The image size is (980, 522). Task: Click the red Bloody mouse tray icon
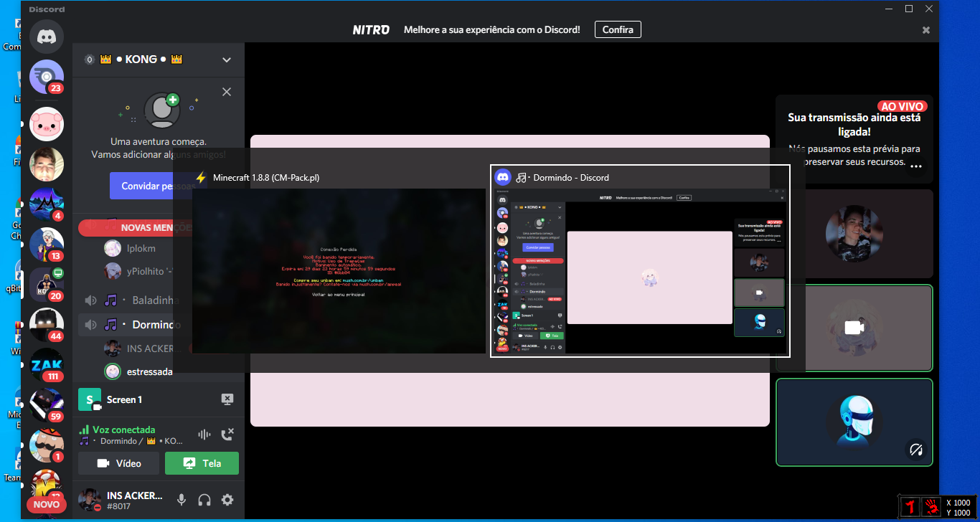click(x=909, y=507)
